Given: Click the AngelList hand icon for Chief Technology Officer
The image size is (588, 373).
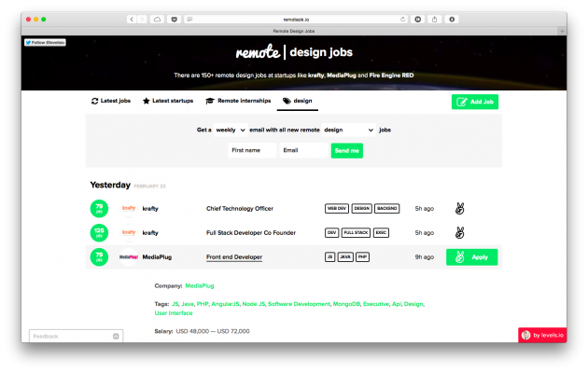Looking at the screenshot, I should [459, 209].
